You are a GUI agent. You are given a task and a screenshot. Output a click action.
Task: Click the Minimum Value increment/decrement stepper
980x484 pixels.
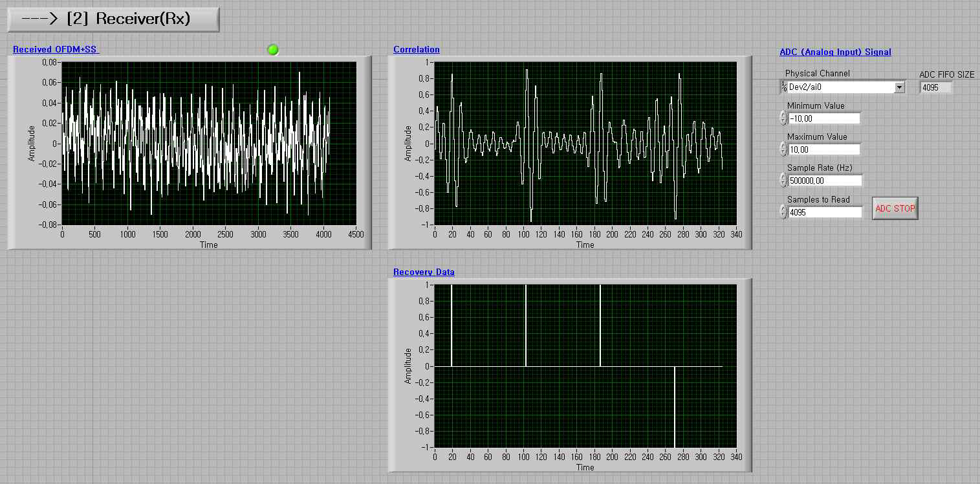783,118
